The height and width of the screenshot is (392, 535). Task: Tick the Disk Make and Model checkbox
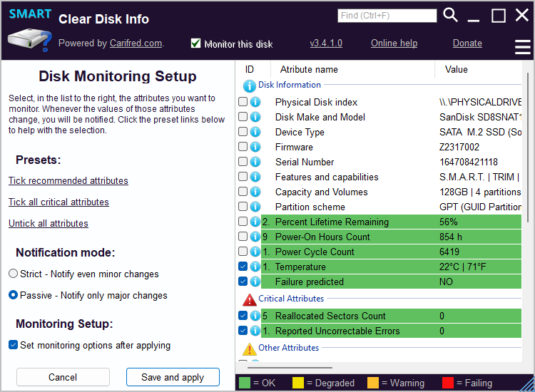point(243,117)
